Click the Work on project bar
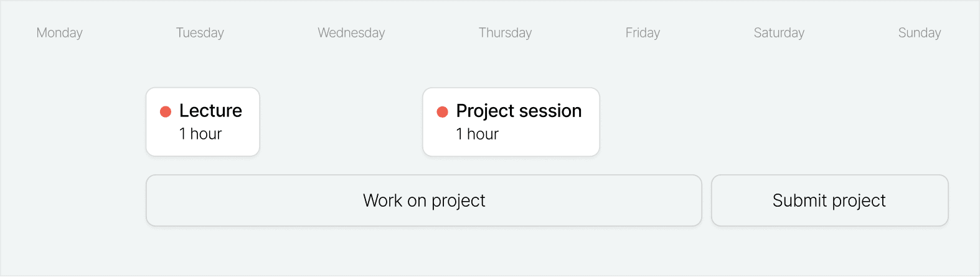The height and width of the screenshot is (277, 980). [424, 200]
